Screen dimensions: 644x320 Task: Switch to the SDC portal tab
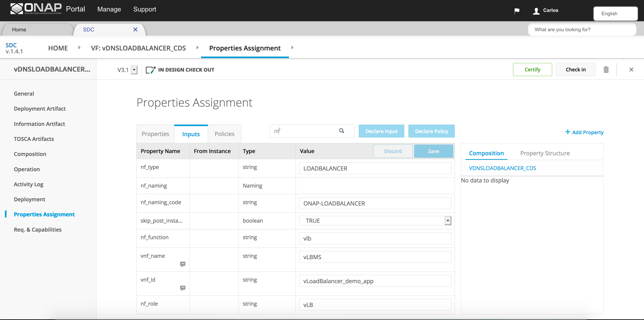click(x=109, y=29)
